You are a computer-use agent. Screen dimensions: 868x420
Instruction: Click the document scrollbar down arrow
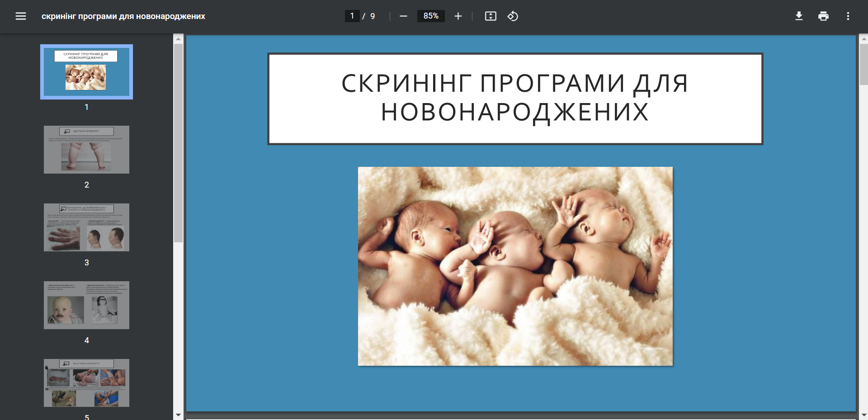tap(863, 415)
